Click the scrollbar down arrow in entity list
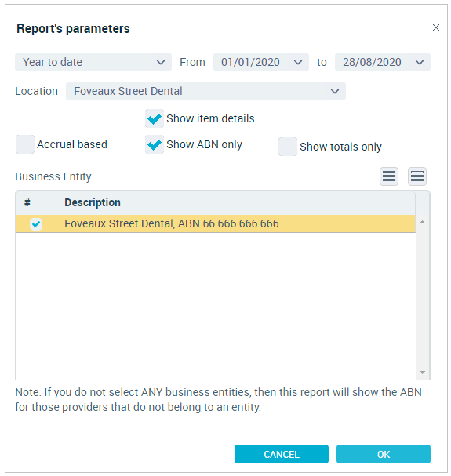Viewport: 451px width, 476px height. pos(422,372)
